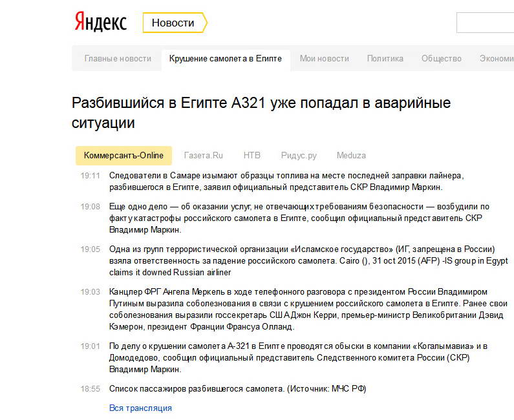Open the Мои новости tab
Image resolution: width=514 pixels, height=420 pixels.
[324, 59]
